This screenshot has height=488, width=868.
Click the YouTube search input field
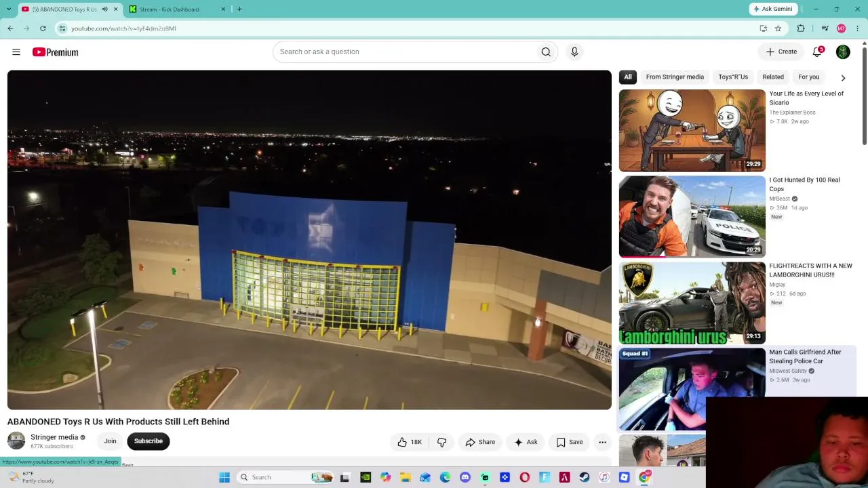404,52
